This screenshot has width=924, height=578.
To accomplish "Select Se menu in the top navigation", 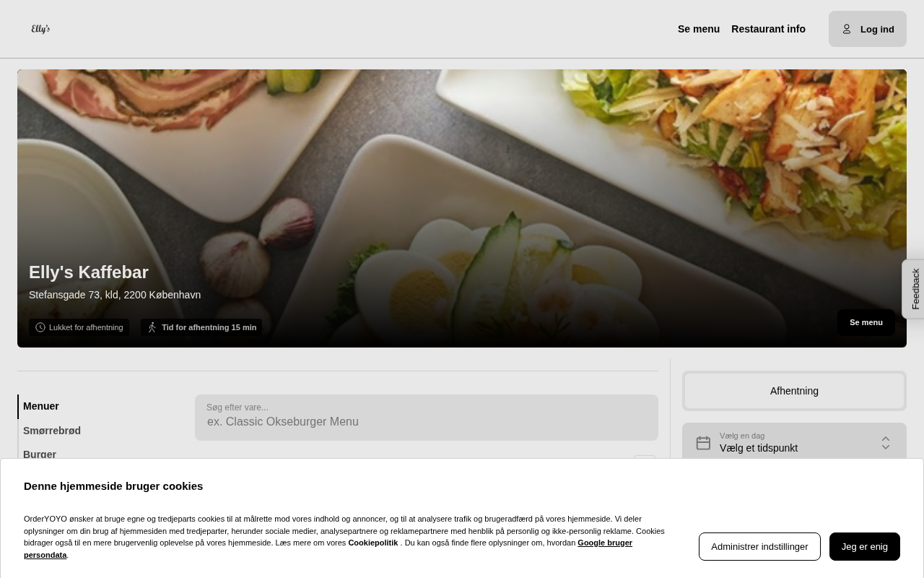I will coord(699,29).
